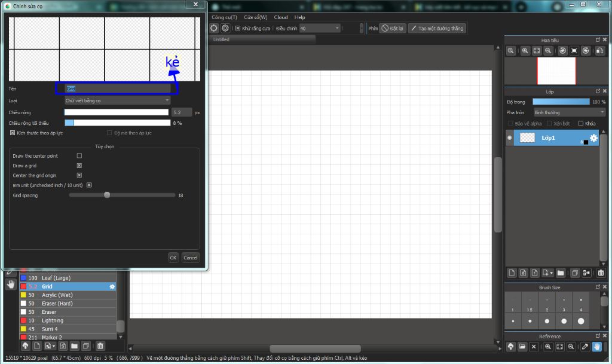Screen dimensions: 612x364
Task: Add brush folder in brush panel
Action: tap(75, 346)
